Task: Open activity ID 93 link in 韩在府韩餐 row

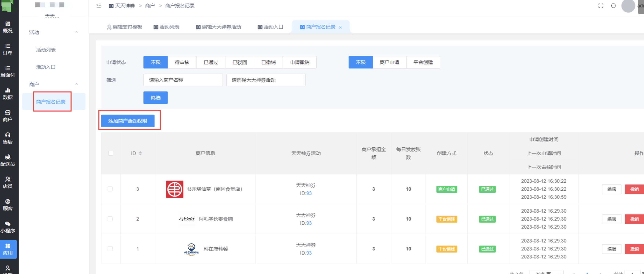Action: click(309, 253)
